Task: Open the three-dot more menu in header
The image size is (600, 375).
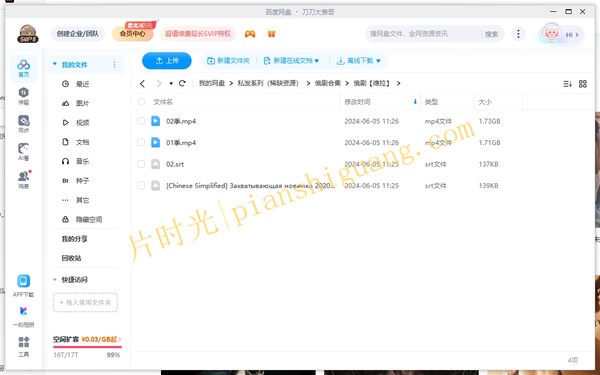Action: tap(518, 34)
